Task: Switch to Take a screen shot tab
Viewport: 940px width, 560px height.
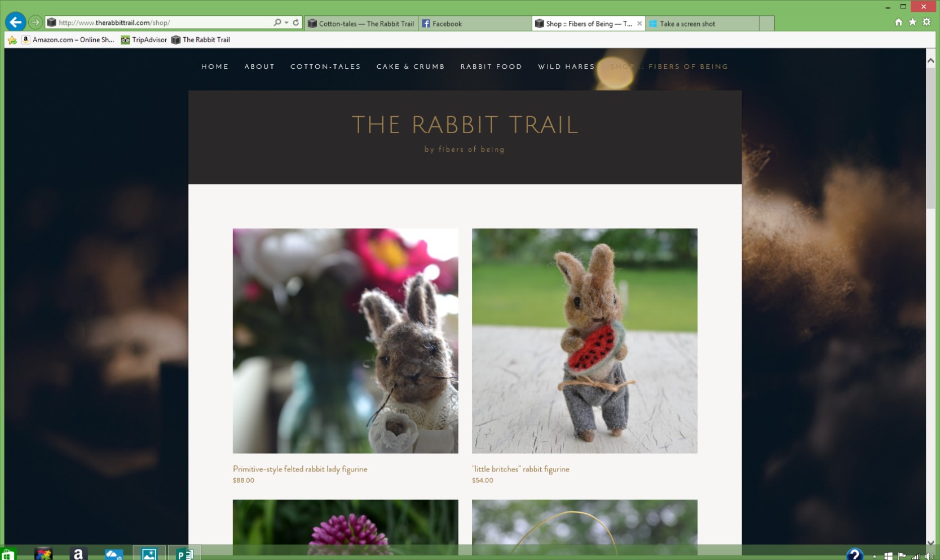Action: 702,24
